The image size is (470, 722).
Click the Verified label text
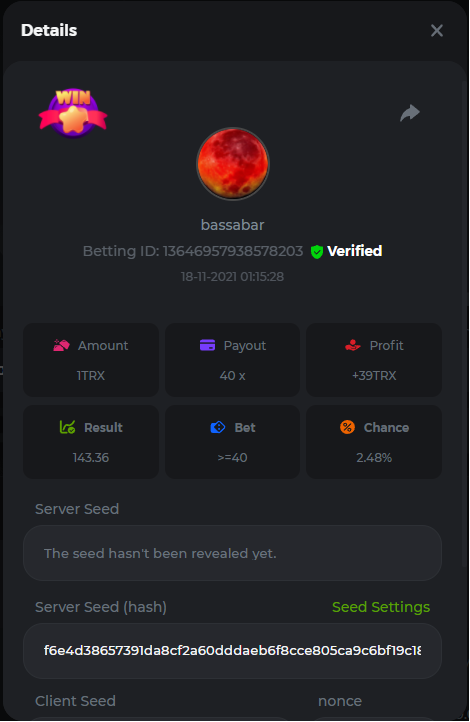tap(354, 251)
